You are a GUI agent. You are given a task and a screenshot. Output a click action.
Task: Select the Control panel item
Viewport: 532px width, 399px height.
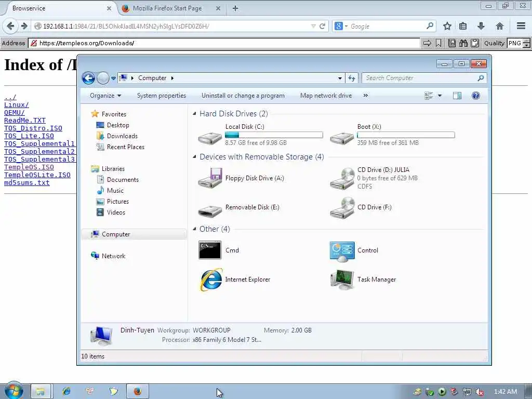click(x=354, y=250)
